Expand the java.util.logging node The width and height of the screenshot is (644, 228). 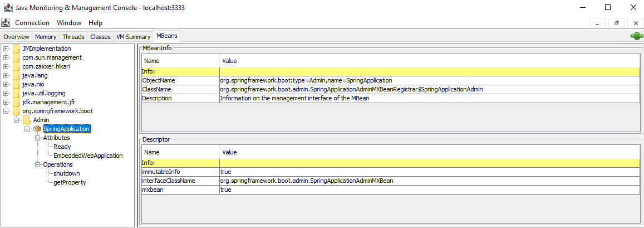coord(6,93)
